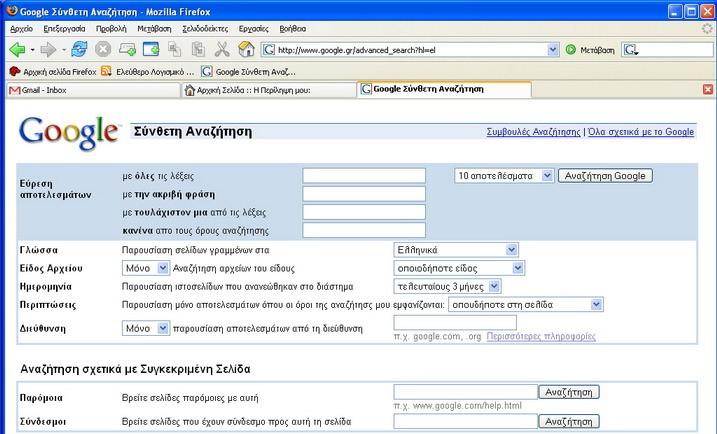Open the Προβολή menu
717x434 pixels.
coord(111,28)
